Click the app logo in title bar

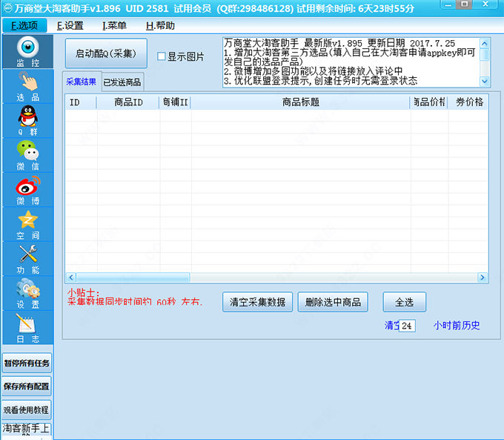pyautogui.click(x=7, y=8)
